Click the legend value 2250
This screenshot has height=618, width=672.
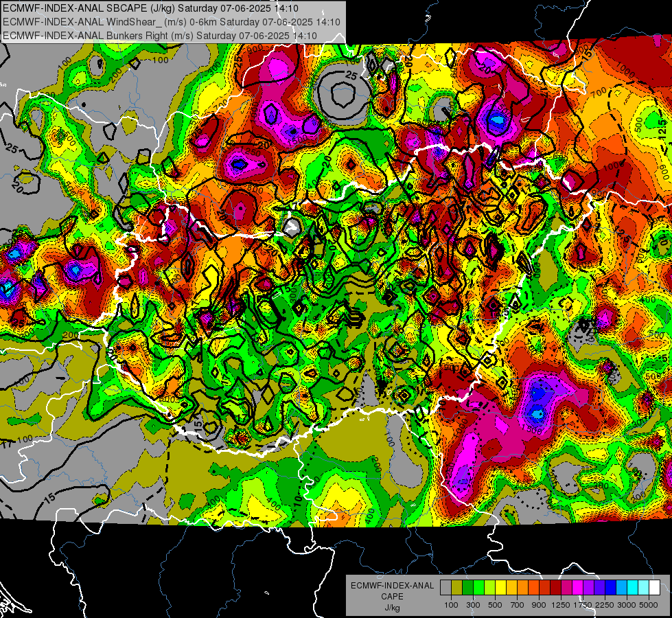tap(605, 605)
